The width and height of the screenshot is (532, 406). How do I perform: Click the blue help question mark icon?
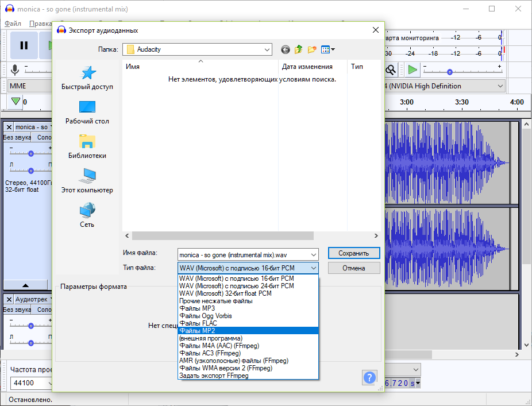369,377
